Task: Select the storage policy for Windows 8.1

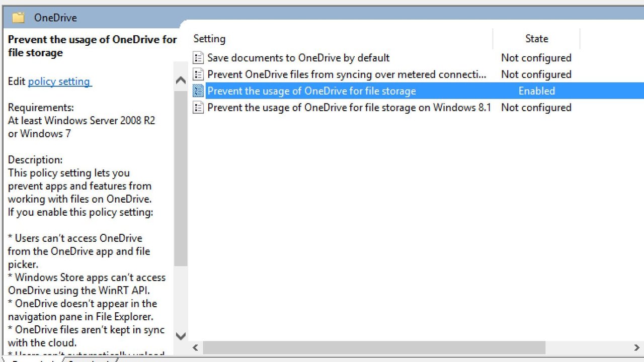Action: click(x=349, y=108)
